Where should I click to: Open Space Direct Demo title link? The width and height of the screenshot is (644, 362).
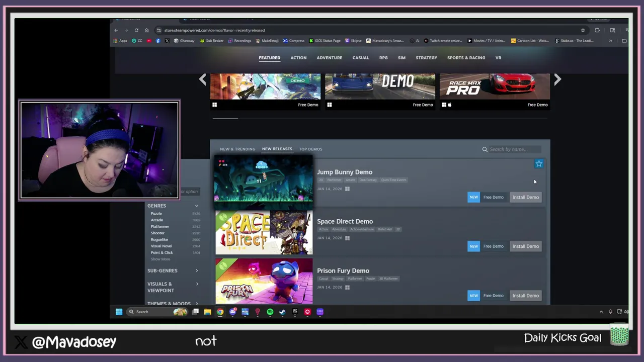(345, 221)
